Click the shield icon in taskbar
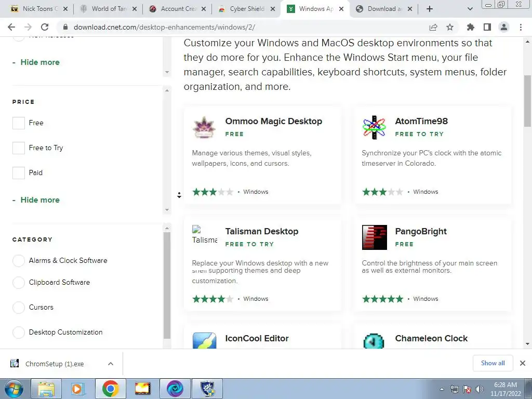Screen dimensions: 532x399 click(x=207, y=389)
